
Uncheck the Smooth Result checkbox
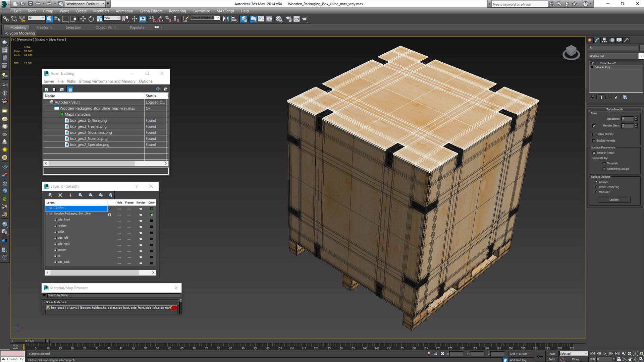594,153
